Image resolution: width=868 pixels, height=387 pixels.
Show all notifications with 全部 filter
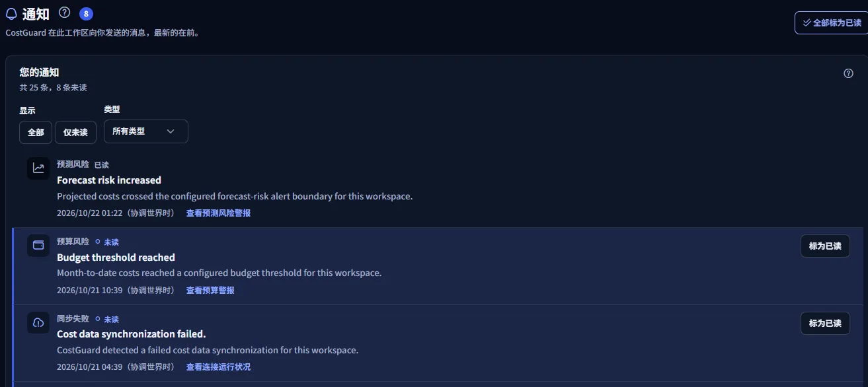pos(36,132)
